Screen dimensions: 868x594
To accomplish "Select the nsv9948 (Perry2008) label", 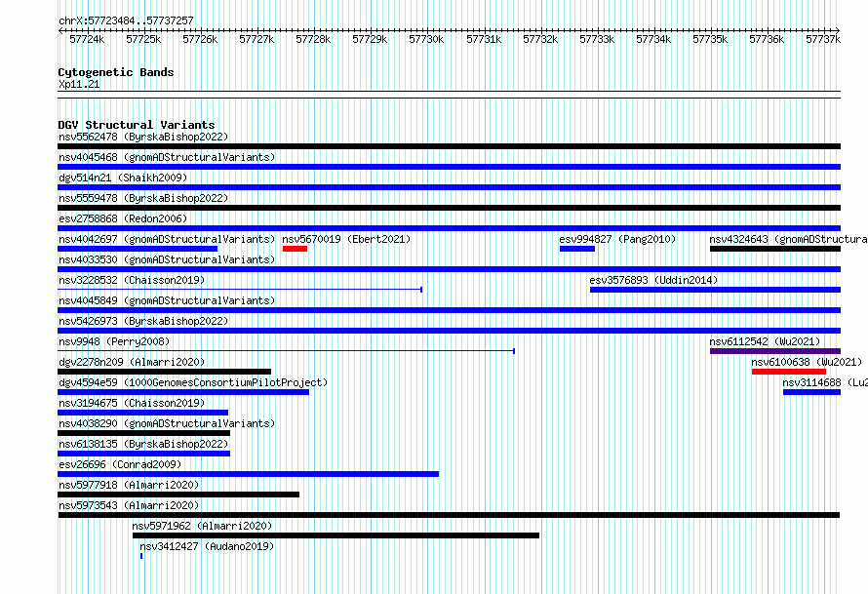I will 114,341.
